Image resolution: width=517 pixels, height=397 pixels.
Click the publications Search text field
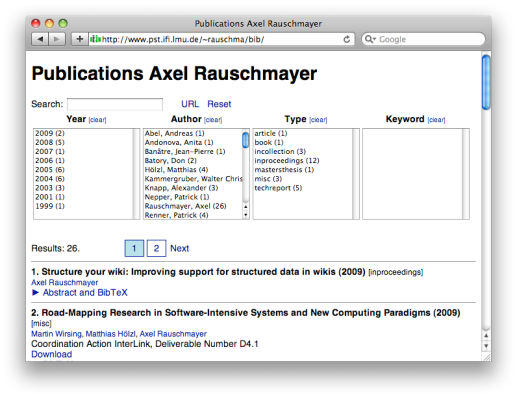point(115,104)
